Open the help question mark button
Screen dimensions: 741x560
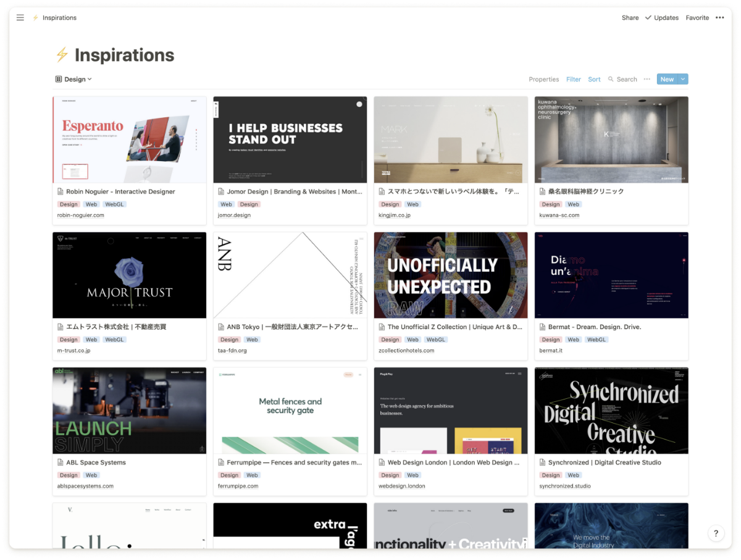coord(716,533)
